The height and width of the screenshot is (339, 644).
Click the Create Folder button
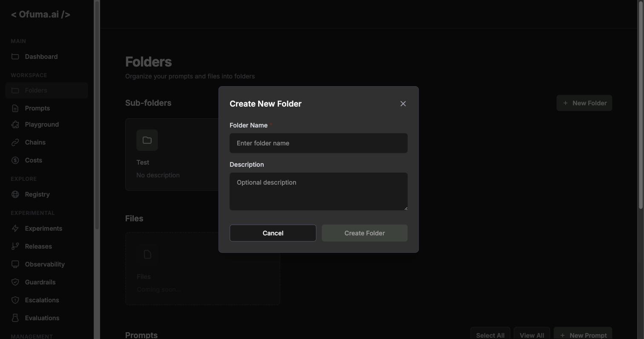365,233
